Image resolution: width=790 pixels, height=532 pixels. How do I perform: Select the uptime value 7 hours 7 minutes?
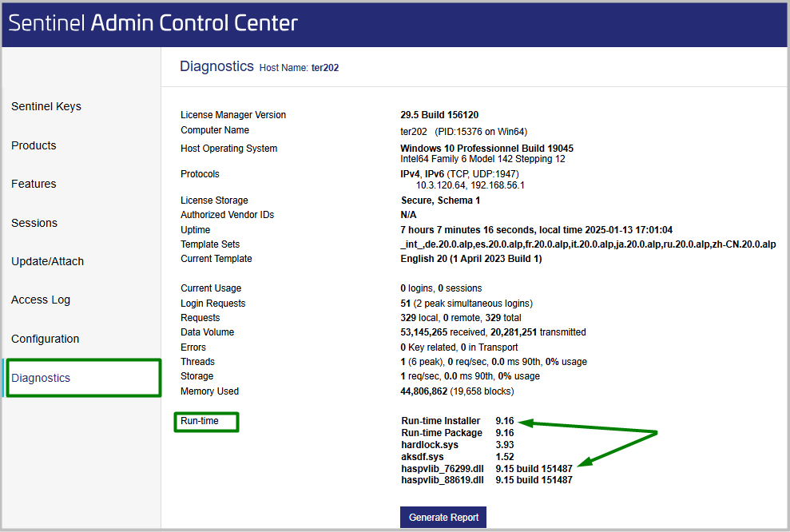tap(537, 230)
